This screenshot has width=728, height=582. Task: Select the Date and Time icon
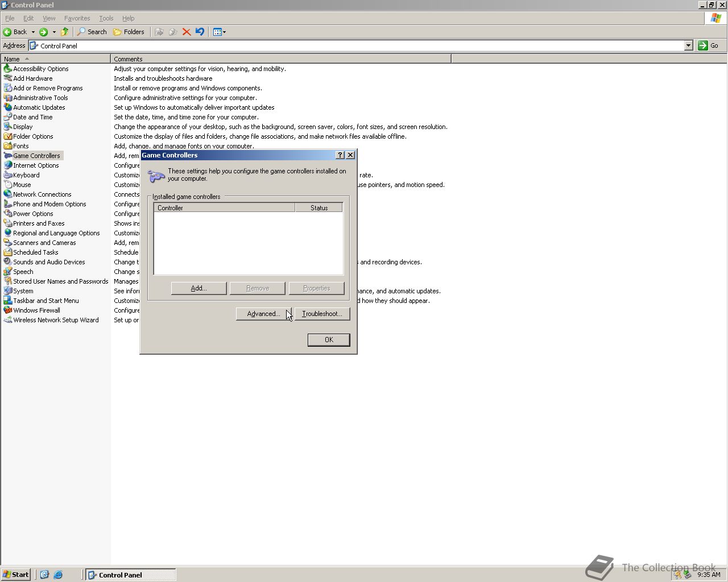(x=7, y=117)
